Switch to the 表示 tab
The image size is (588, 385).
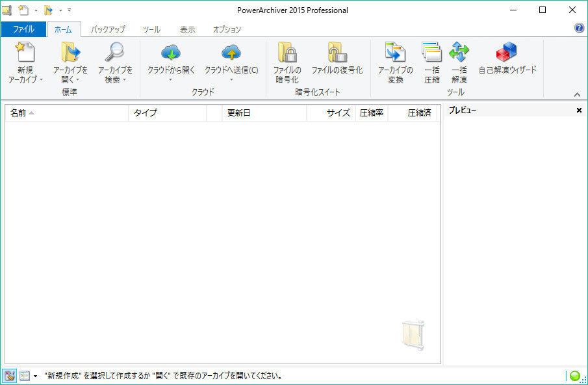[188, 30]
